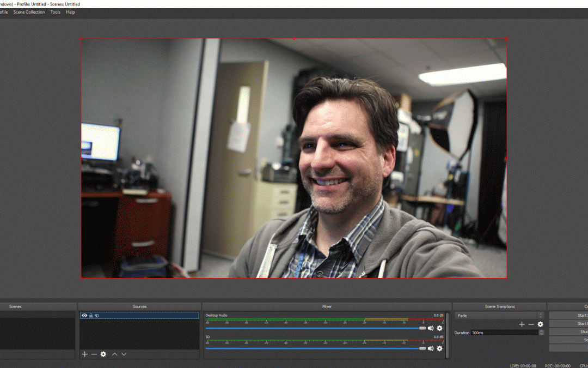Image resolution: width=588 pixels, height=368 pixels.
Task: Click the Desktop Audio volume slider handle
Action: pos(422,328)
